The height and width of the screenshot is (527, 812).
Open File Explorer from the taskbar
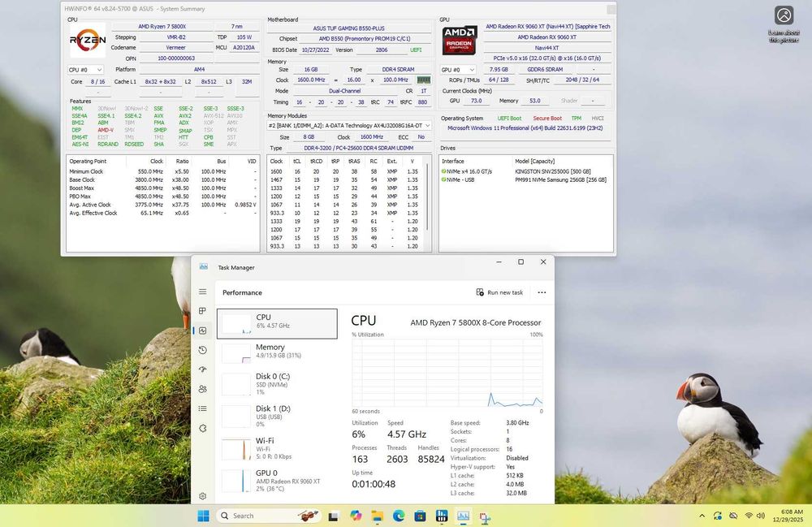pyautogui.click(x=377, y=516)
